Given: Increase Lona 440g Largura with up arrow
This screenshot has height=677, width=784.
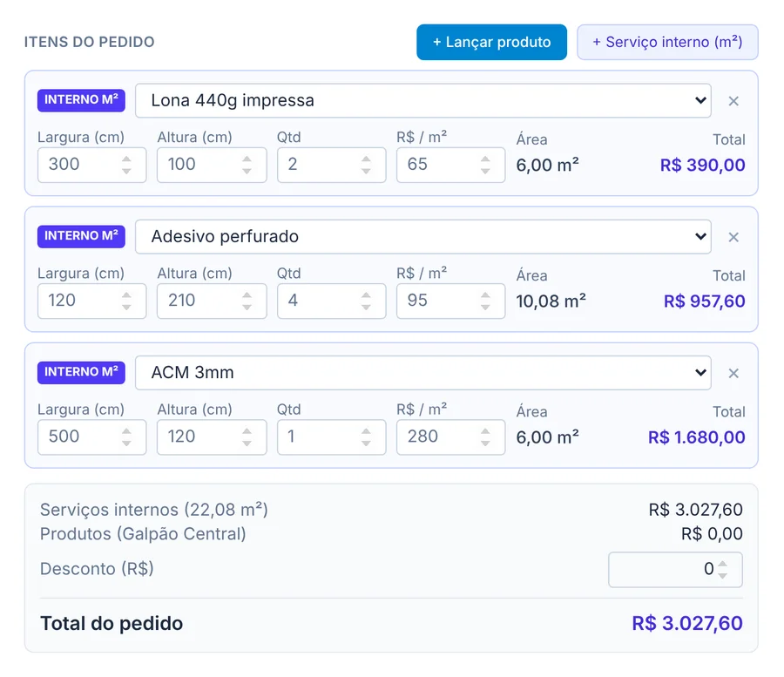Looking at the screenshot, I should [126, 159].
